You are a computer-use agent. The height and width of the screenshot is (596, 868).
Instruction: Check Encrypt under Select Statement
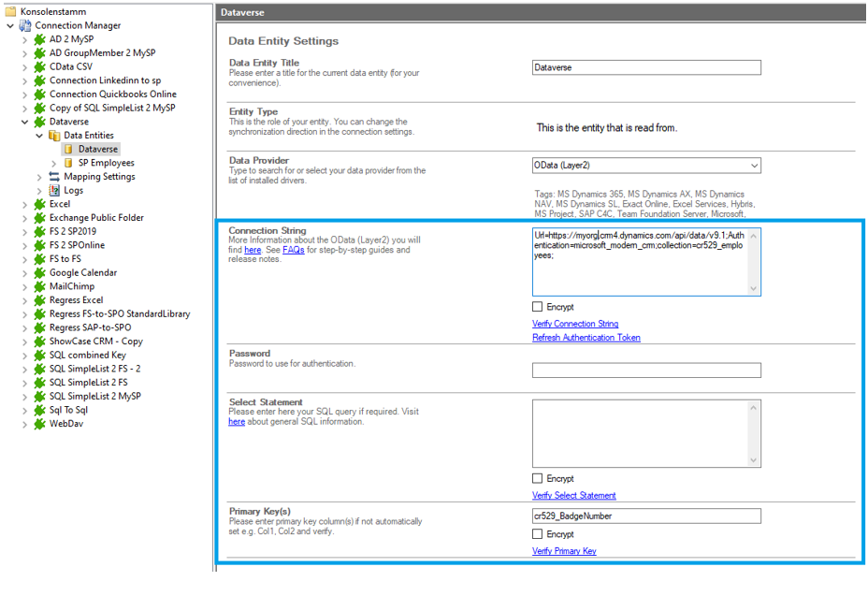[537, 478]
